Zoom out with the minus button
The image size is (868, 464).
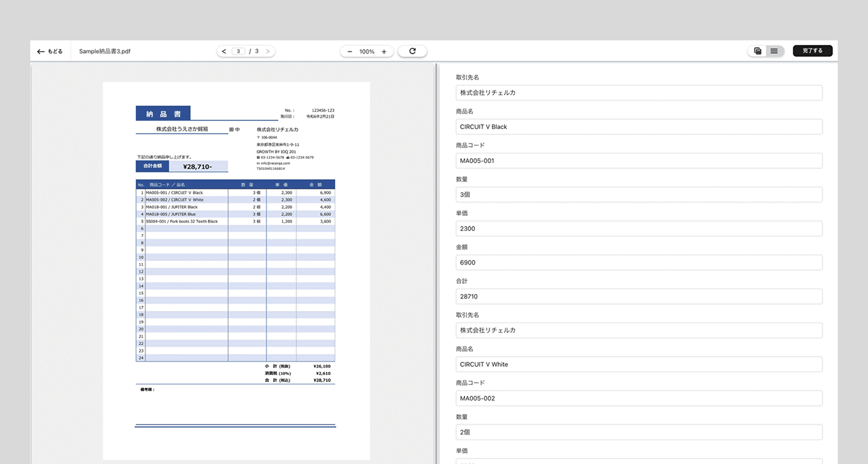[350, 51]
